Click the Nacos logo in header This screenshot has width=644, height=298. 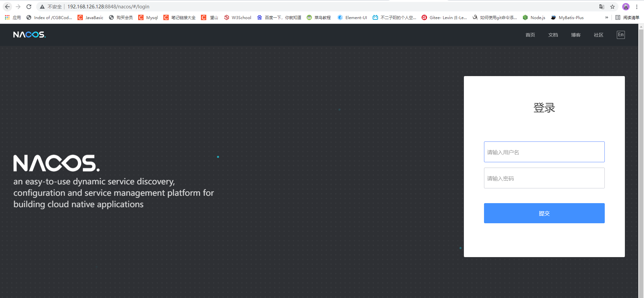(30, 35)
